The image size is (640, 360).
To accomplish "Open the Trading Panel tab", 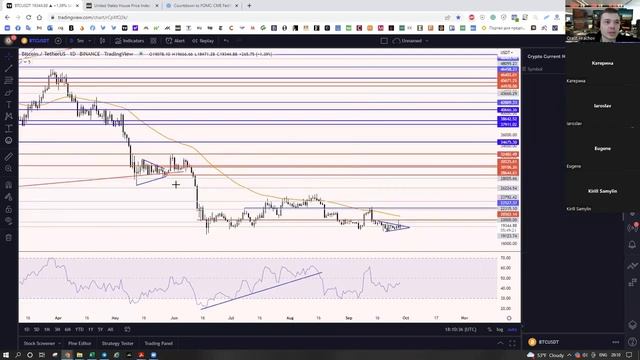I will pos(158,344).
